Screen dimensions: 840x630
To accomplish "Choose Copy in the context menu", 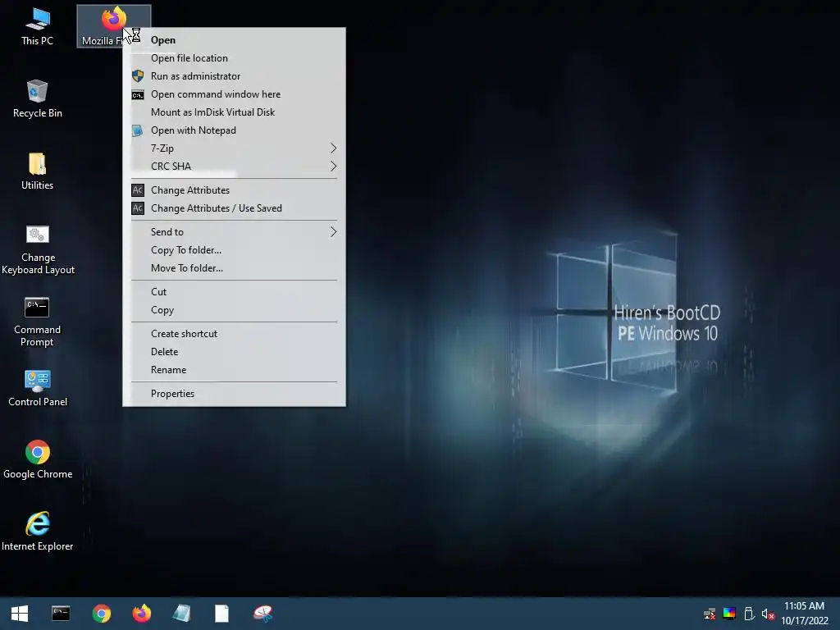I will point(234,310).
